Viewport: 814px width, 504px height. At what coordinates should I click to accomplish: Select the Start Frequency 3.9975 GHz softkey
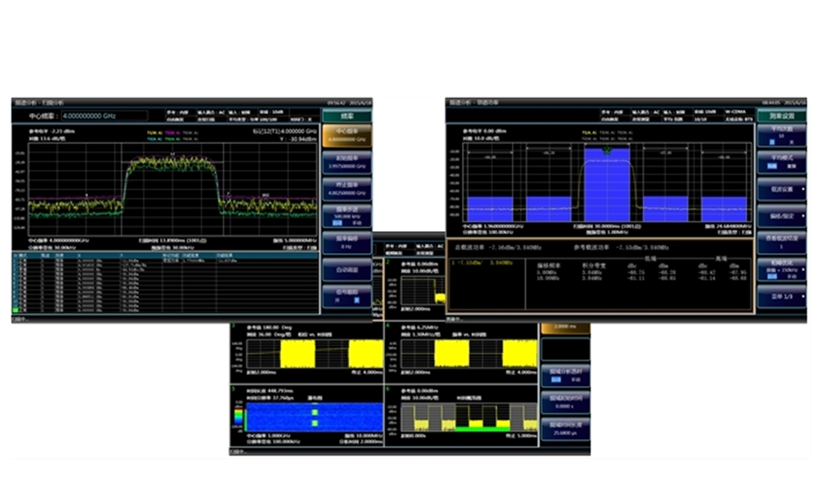click(x=346, y=161)
